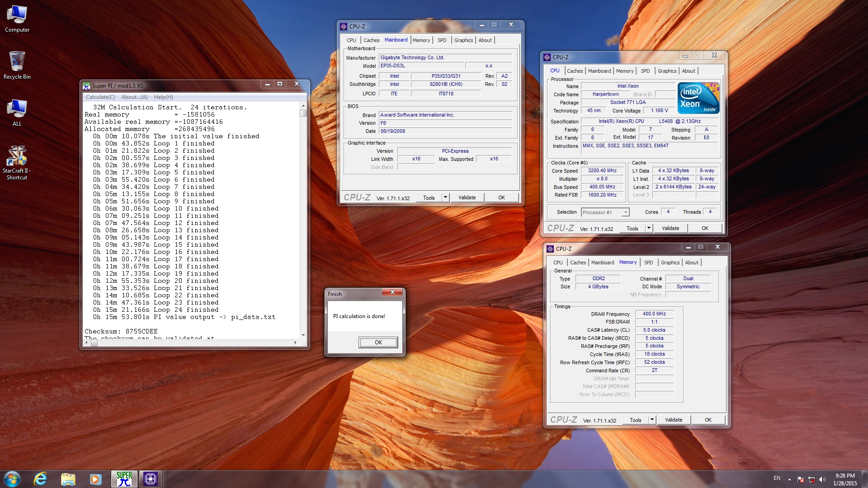868x488 pixels.
Task: Close the Finish dialog with X
Action: pyautogui.click(x=392, y=292)
